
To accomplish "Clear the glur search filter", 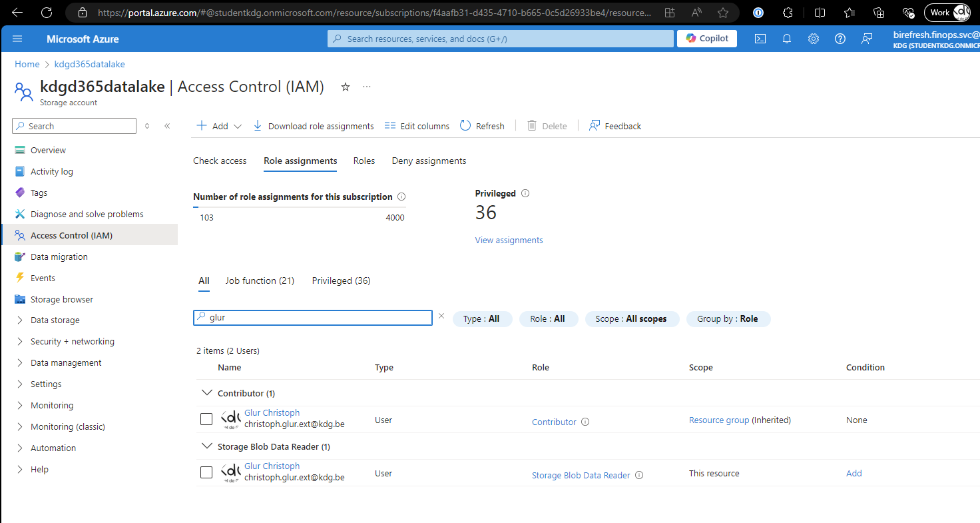I will pyautogui.click(x=441, y=316).
